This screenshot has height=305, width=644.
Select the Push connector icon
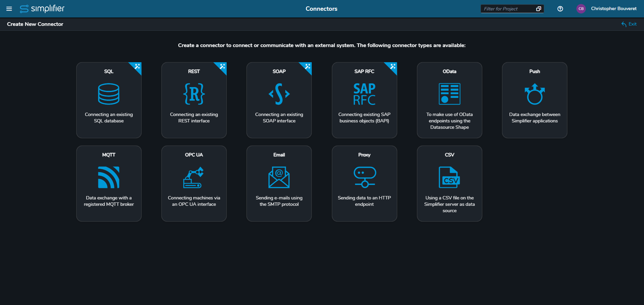(x=534, y=94)
